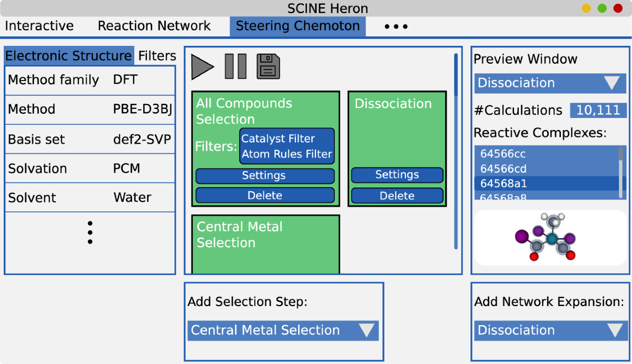Screen dimensions: 632x364
Task: Go to the Interactive tab
Action: pyautogui.click(x=39, y=26)
